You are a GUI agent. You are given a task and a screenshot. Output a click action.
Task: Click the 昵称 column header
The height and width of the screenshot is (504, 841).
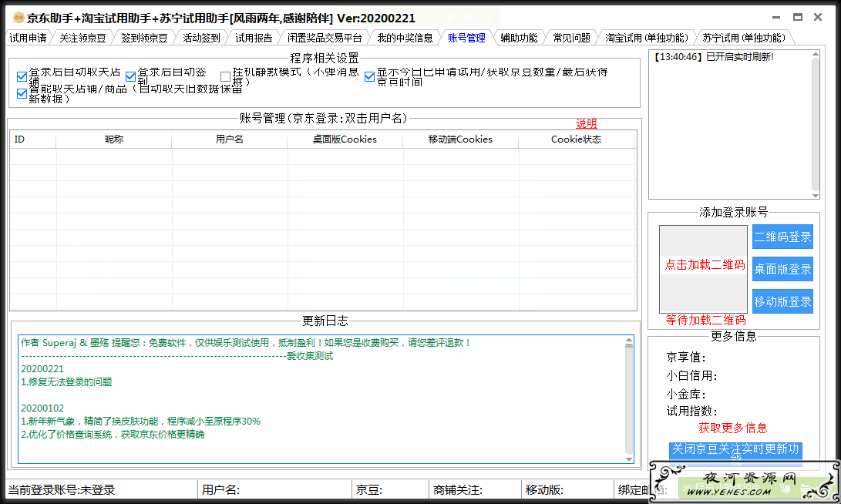[x=114, y=139]
